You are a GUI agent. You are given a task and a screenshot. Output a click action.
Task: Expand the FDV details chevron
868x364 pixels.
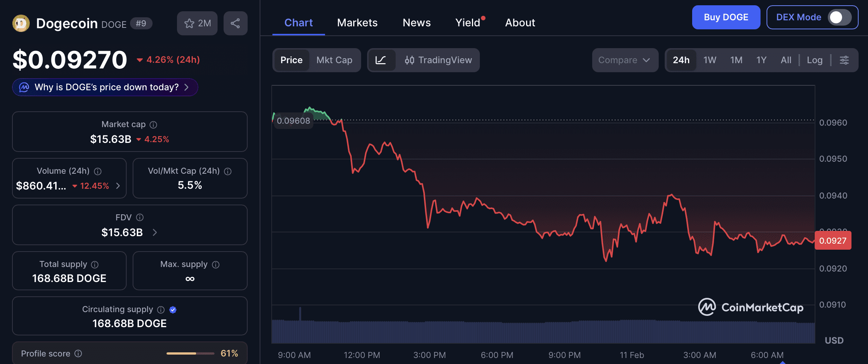click(x=155, y=232)
